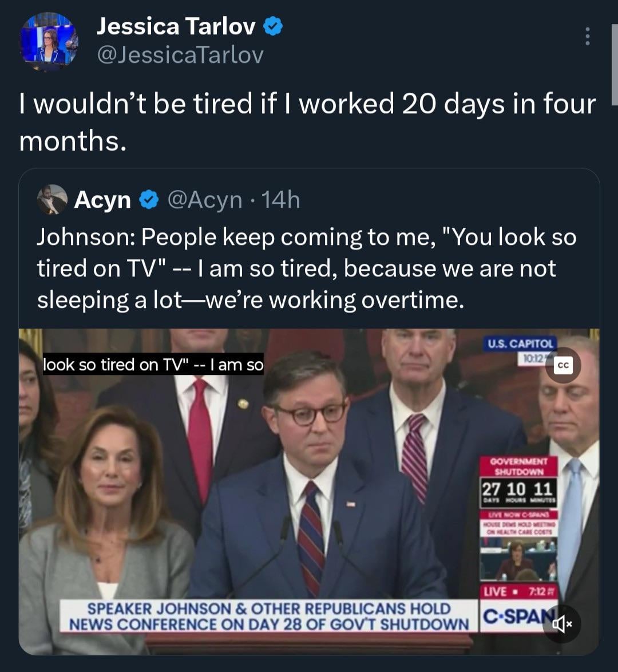Open Jessica Tarlov's profile avatar
This screenshot has width=618, height=672.
[49, 41]
